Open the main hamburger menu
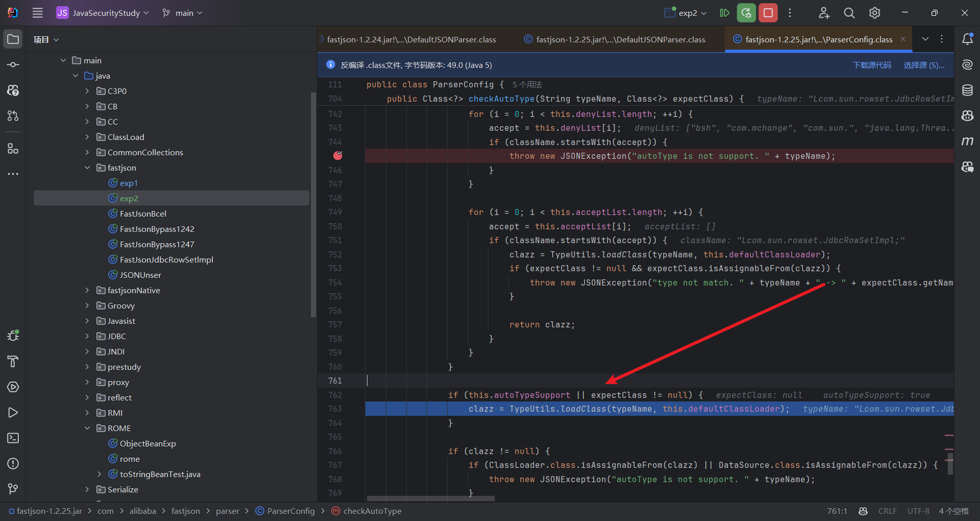 click(x=37, y=13)
